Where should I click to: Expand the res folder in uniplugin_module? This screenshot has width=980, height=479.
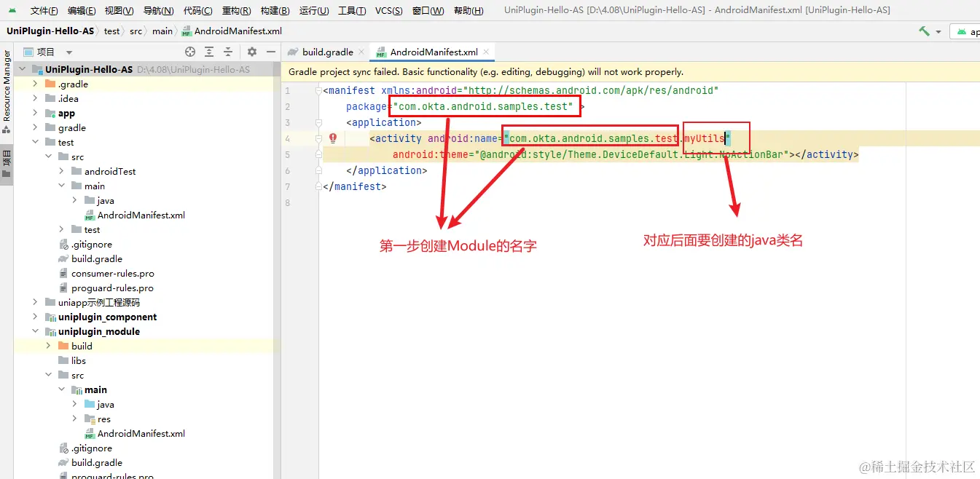pyautogui.click(x=75, y=419)
